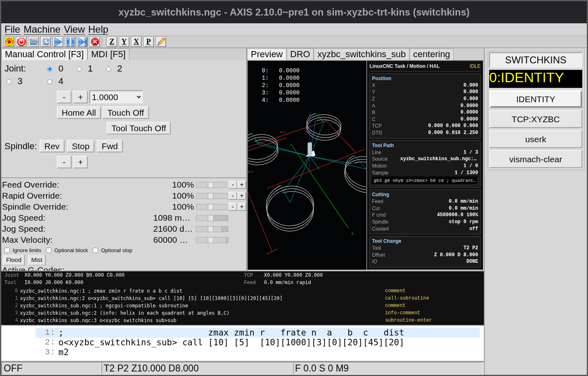Open the File menu
Viewport: 588px width, 376px height.
tap(12, 29)
